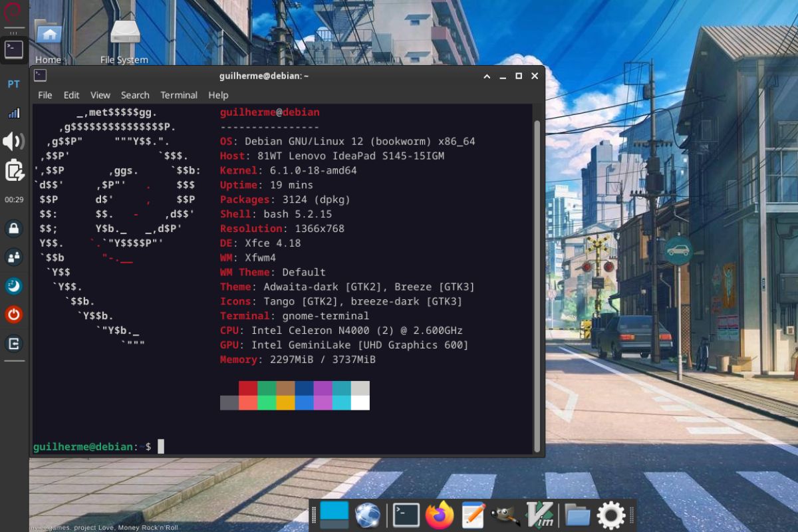Select the File System desktop drive icon
Viewport: 798px width, 532px height.
[x=124, y=41]
